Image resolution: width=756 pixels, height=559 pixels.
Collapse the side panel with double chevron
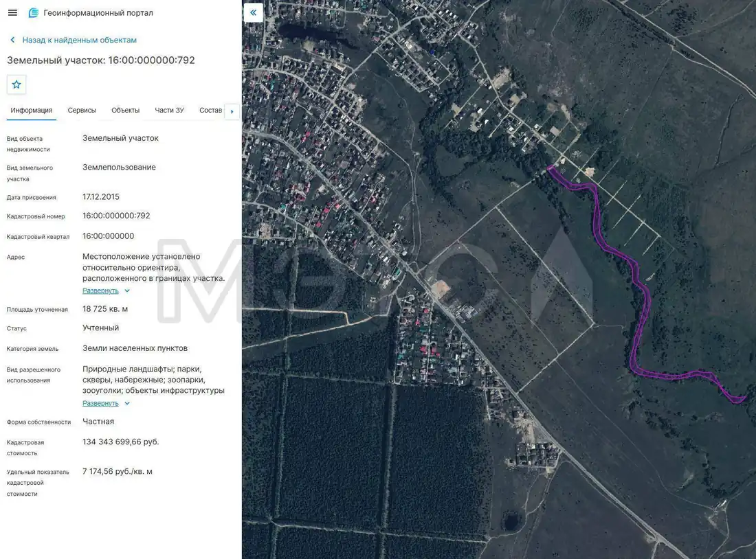pyautogui.click(x=253, y=12)
